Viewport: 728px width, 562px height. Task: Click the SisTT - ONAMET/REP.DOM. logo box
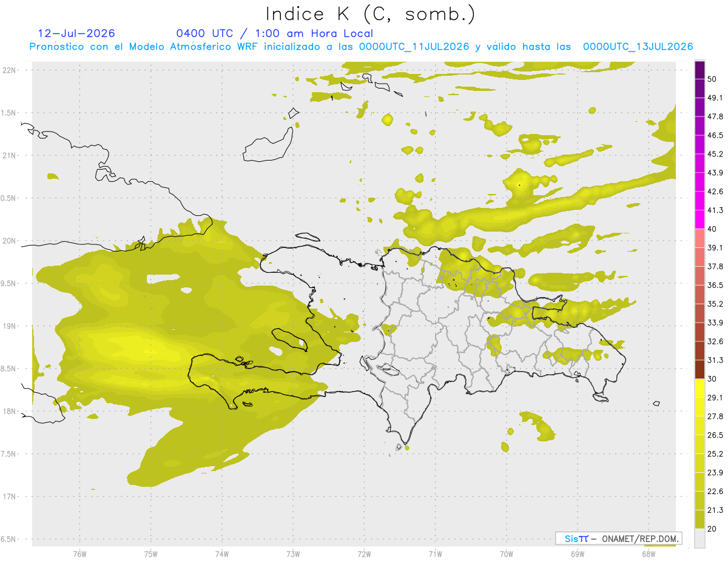pos(618,538)
